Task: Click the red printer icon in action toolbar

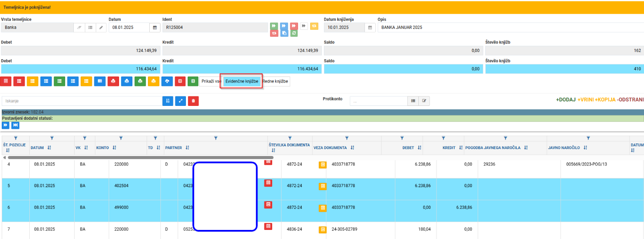Action: pos(113,81)
